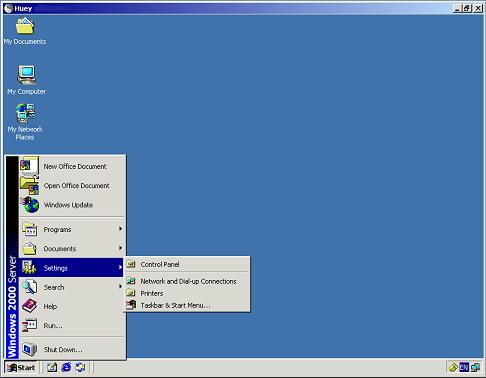Click the Documents folder icon in Start menu
Viewport: 486px width, 378px height.
click(x=29, y=249)
